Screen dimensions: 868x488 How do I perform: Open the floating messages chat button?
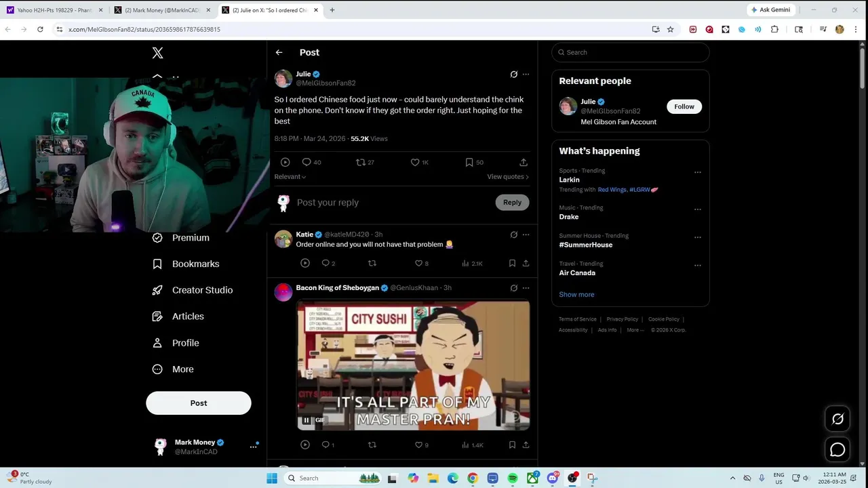point(837,449)
